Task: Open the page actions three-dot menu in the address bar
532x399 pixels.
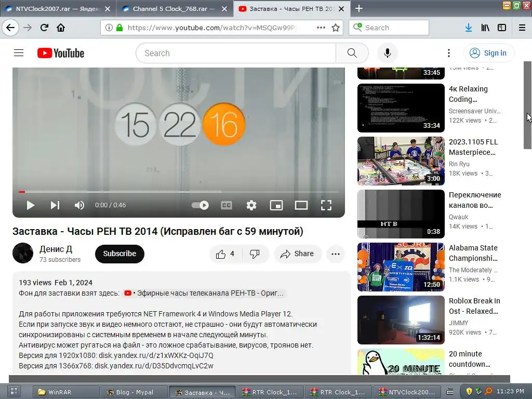Action: click(x=321, y=28)
